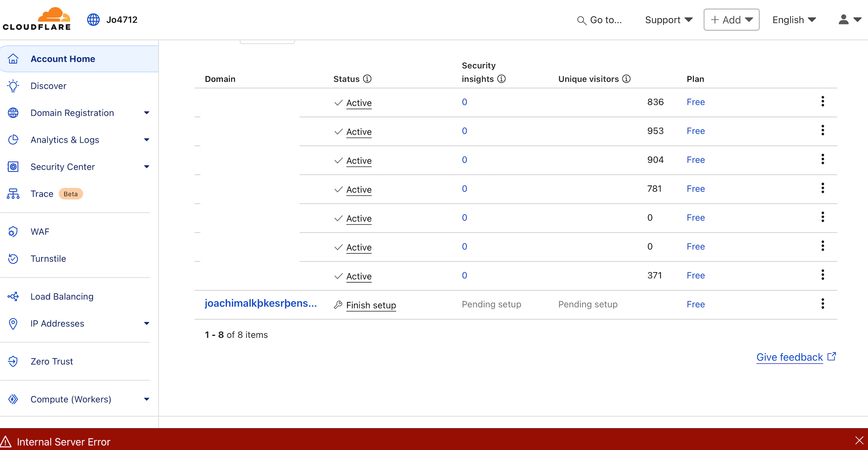Click the Give feedback link
This screenshot has height=450, width=868.
tap(790, 357)
